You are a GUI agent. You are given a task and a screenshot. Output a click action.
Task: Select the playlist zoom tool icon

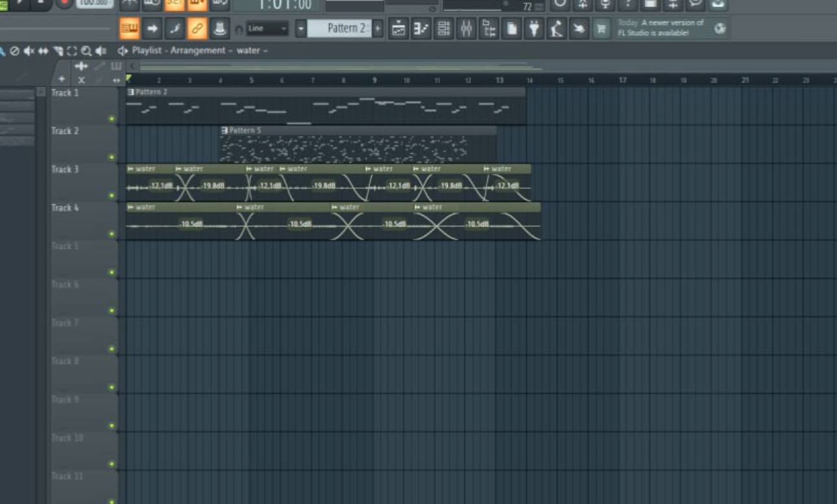coord(86,51)
